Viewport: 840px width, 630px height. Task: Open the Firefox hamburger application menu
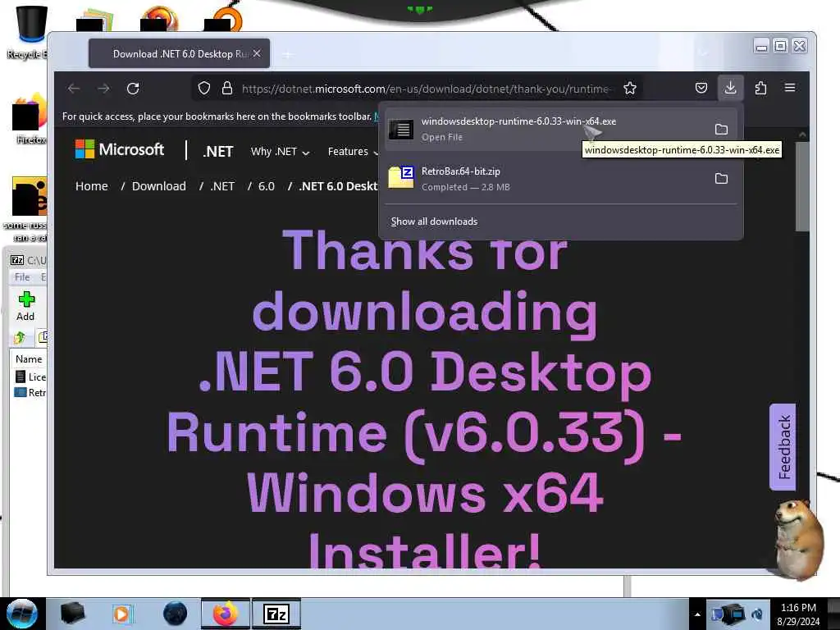tap(790, 89)
